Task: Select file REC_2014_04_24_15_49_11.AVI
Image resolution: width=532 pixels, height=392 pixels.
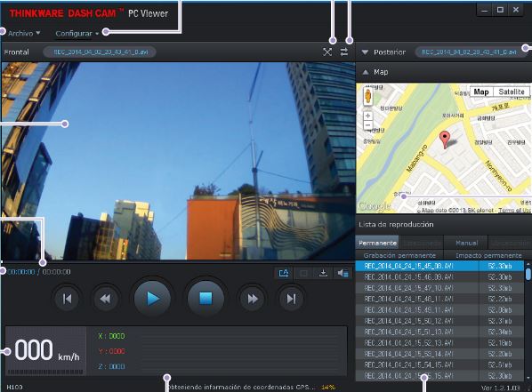Action: click(x=439, y=310)
